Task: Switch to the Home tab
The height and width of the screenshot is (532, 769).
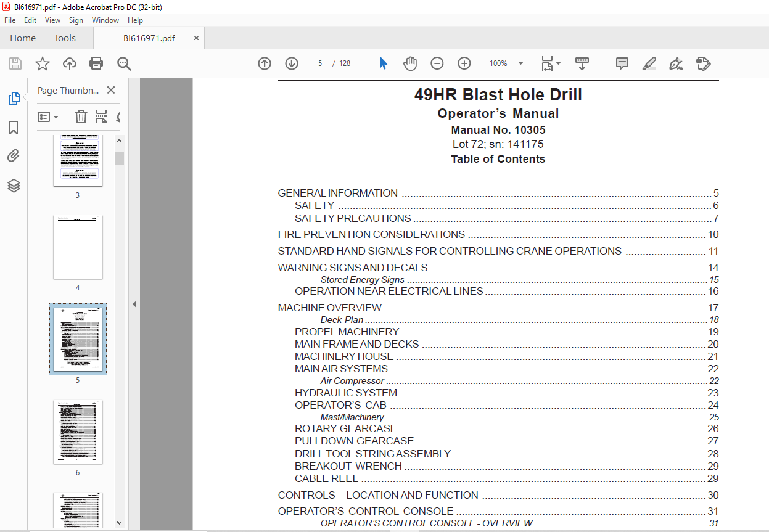Action: [23, 38]
